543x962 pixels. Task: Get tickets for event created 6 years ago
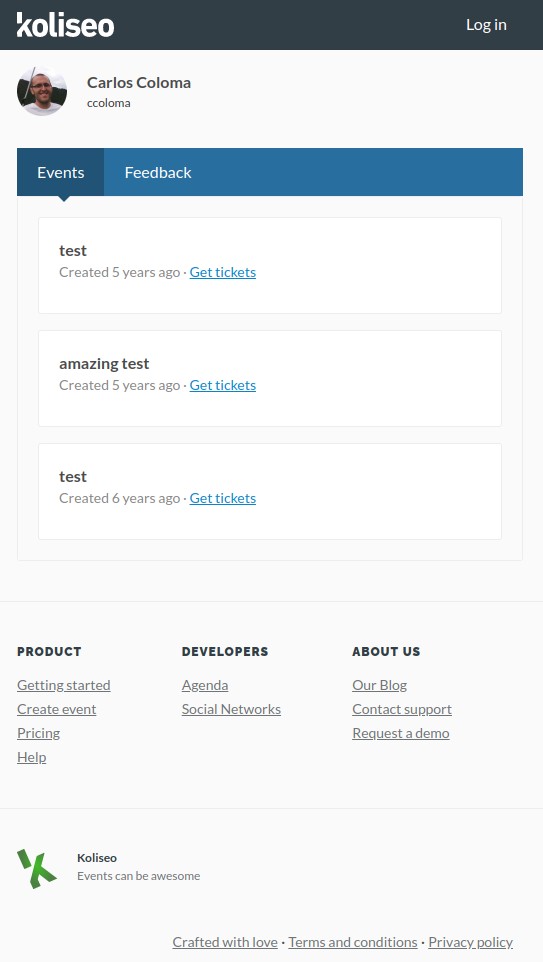pyautogui.click(x=223, y=498)
